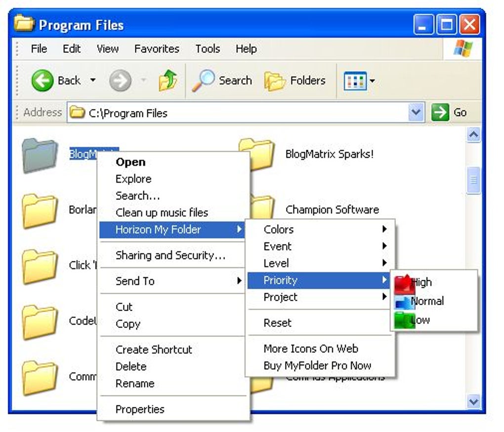Maximize the Program Files window
The image size is (504, 432).
[447, 24]
